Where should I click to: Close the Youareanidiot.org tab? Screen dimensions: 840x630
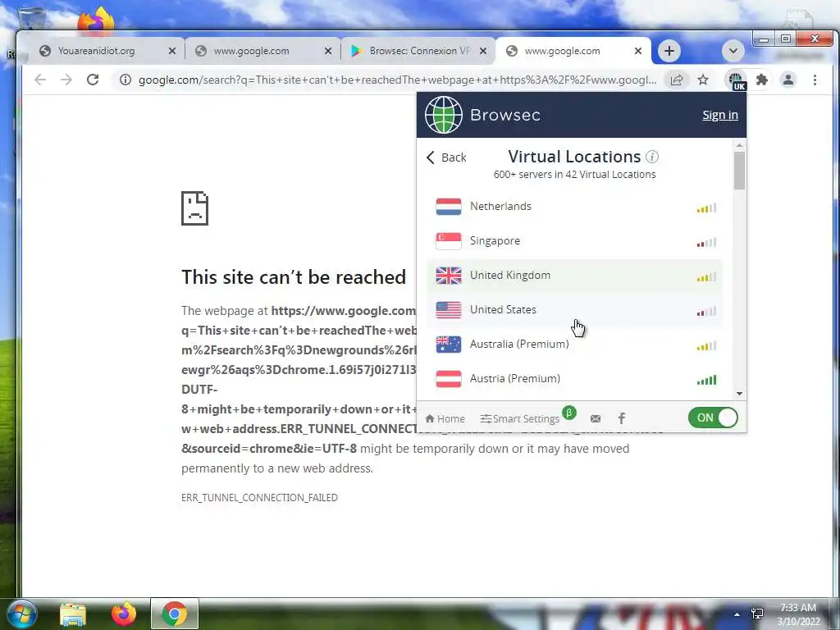pyautogui.click(x=172, y=51)
